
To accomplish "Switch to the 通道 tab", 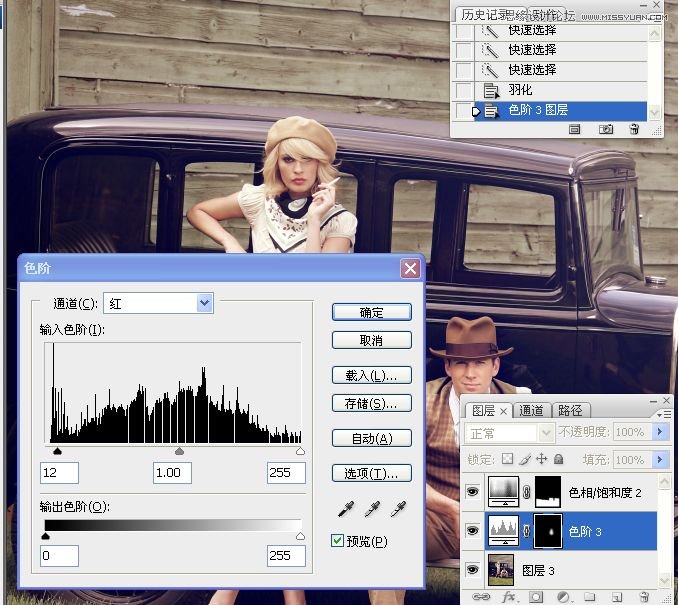I will tap(532, 410).
